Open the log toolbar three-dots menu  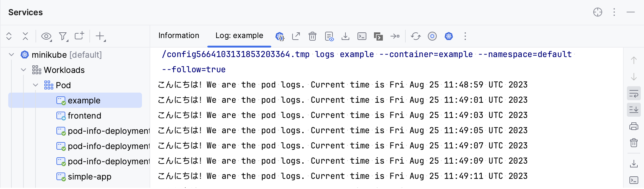point(465,36)
